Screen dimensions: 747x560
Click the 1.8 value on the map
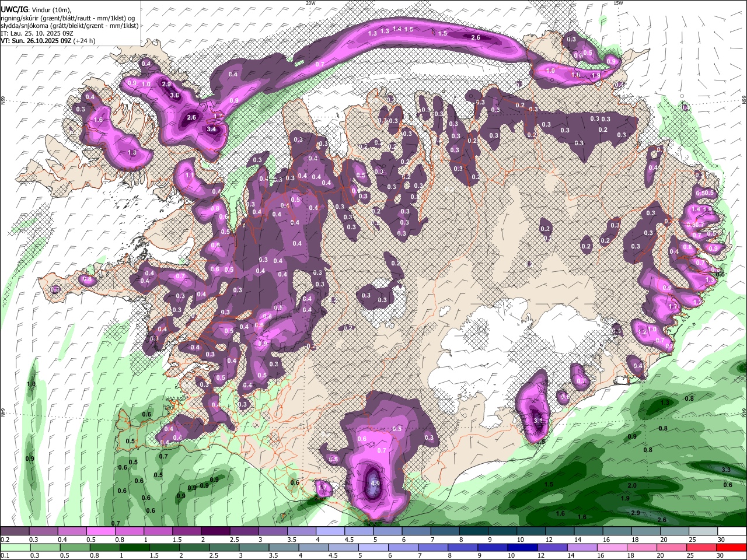point(132,153)
